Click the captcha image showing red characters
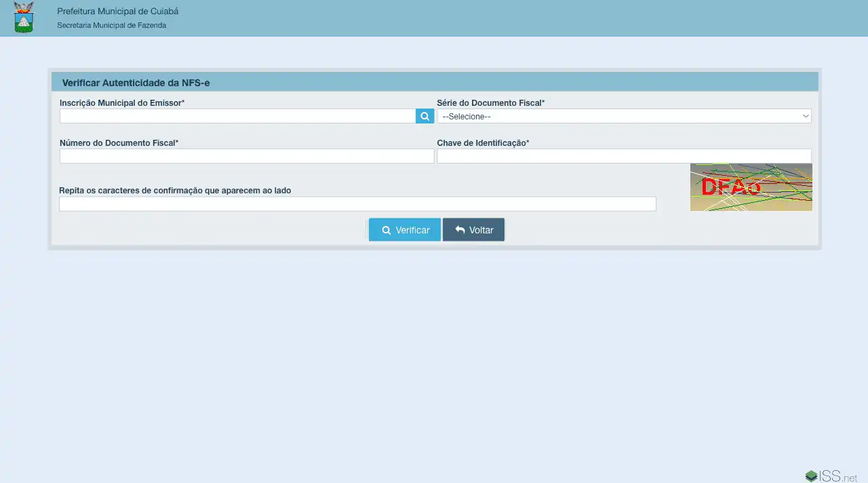 [x=751, y=187]
